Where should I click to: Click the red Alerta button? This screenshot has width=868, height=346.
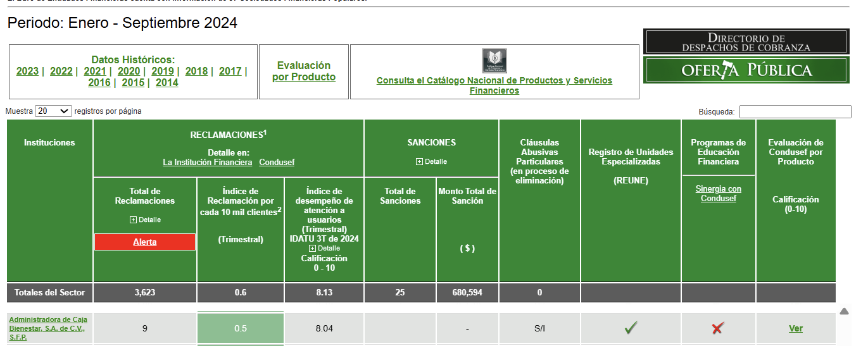145,242
